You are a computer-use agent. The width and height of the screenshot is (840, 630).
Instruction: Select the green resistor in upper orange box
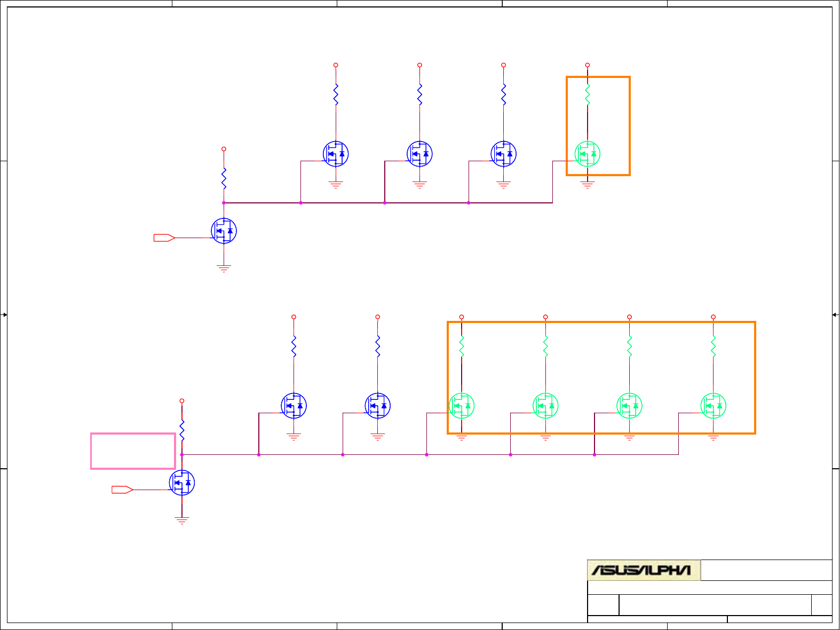[588, 94]
